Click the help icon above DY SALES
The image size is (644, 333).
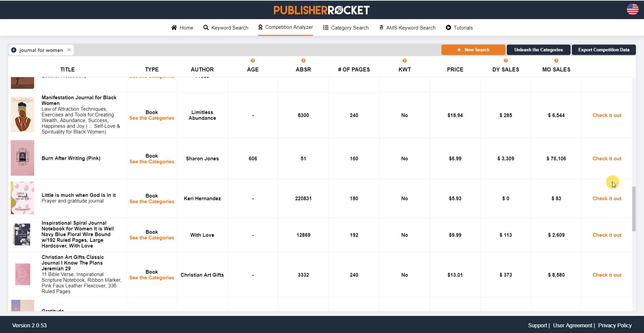click(x=505, y=60)
